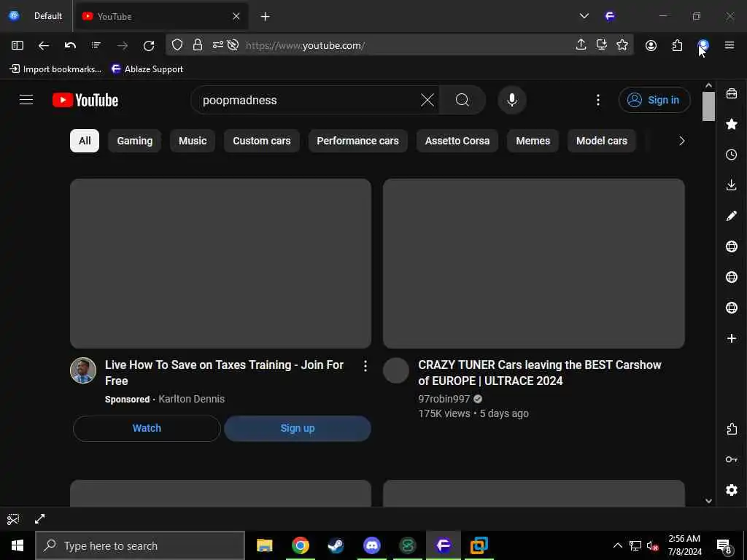Open sidebar downloads panel
Viewport: 747px width, 560px height.
[732, 185]
